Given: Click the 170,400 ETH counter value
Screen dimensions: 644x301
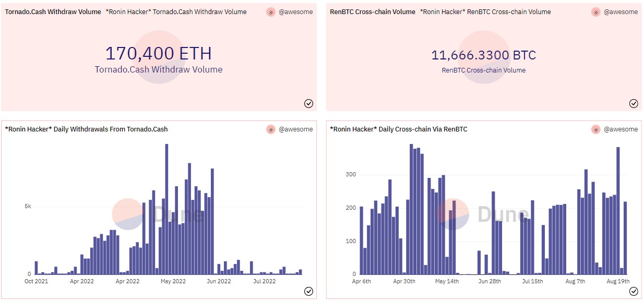Looking at the screenshot, I should (158, 52).
